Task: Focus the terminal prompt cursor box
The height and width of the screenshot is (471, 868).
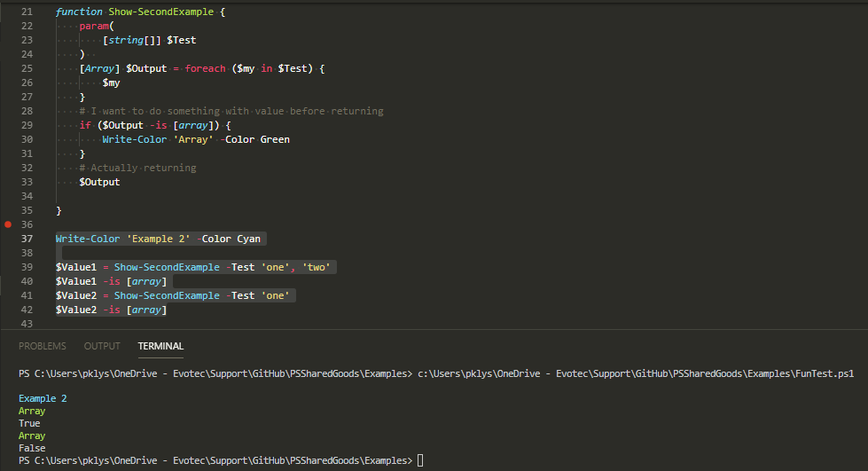Action: (420, 460)
